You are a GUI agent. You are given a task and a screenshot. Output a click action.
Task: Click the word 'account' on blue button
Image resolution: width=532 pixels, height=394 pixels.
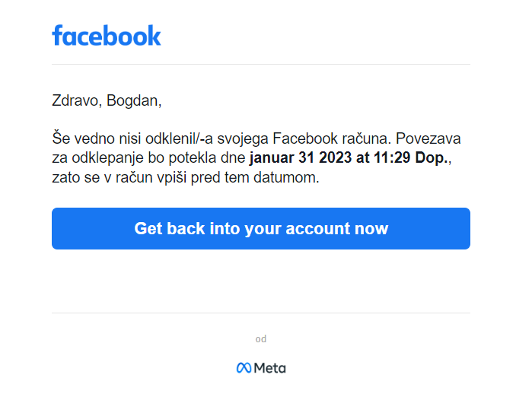point(318,228)
